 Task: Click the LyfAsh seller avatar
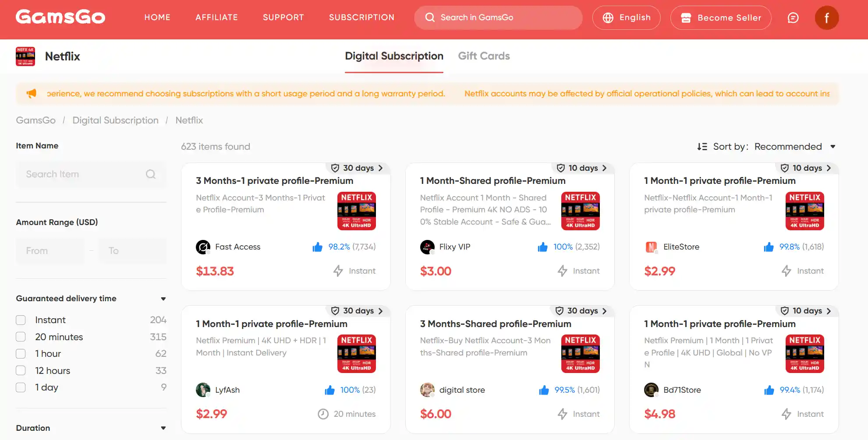click(203, 390)
